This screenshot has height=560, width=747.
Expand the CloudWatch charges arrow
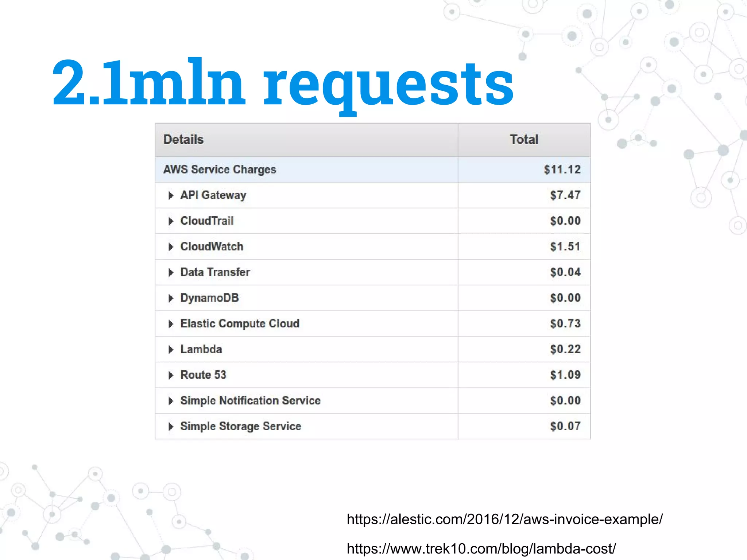pos(171,247)
